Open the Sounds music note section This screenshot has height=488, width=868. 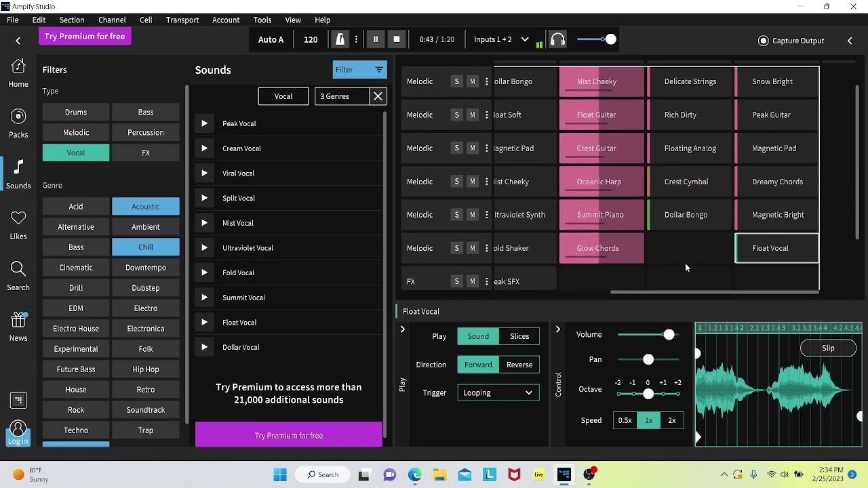point(18,174)
